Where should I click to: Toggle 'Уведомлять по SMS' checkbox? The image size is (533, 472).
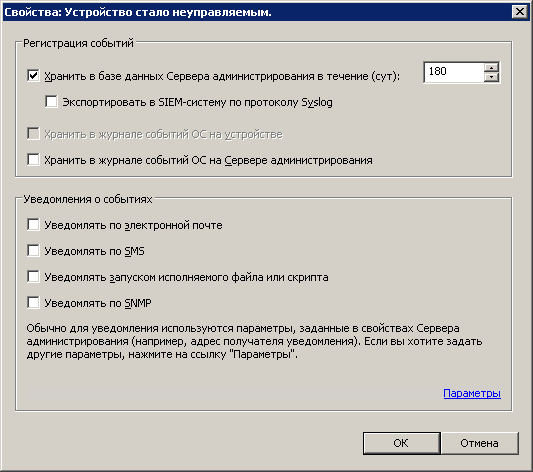pyautogui.click(x=33, y=250)
